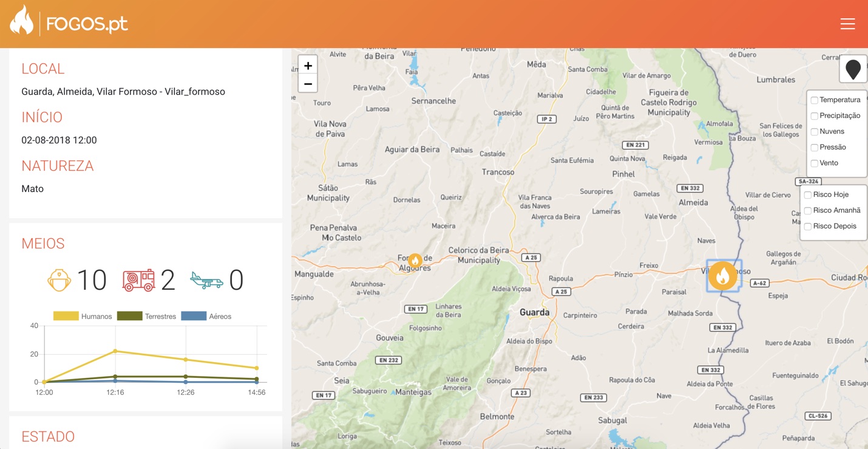The height and width of the screenshot is (449, 868).
Task: Open the hamburger menu
Action: (x=847, y=24)
